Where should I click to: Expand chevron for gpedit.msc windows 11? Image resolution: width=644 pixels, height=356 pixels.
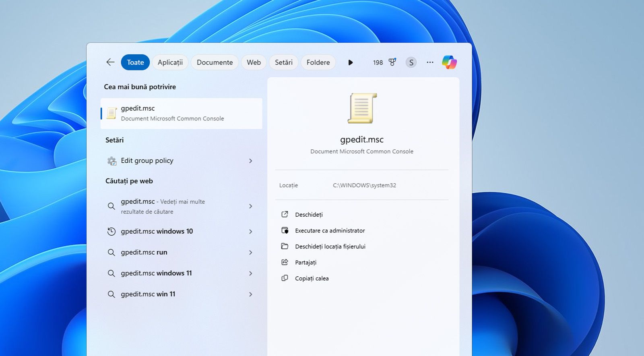pos(250,273)
